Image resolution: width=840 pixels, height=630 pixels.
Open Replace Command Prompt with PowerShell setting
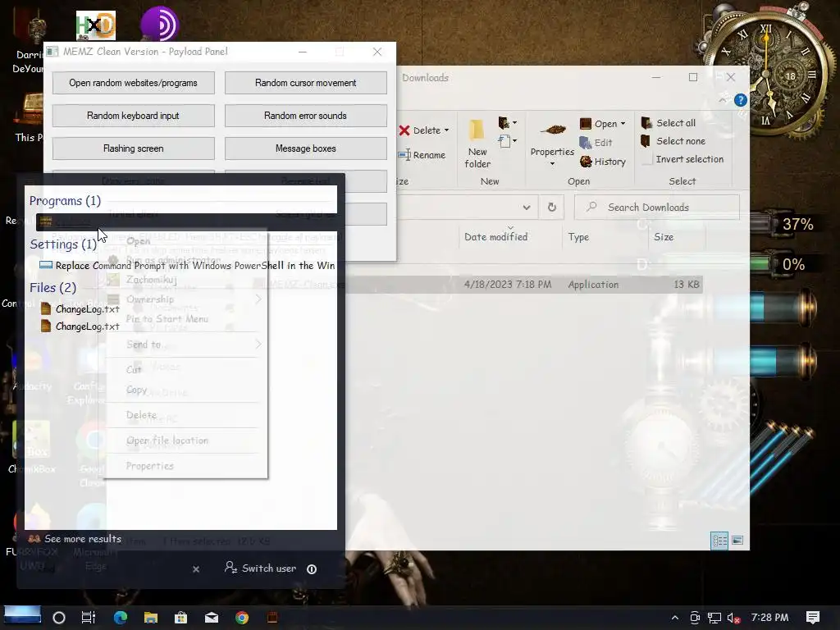188,265
